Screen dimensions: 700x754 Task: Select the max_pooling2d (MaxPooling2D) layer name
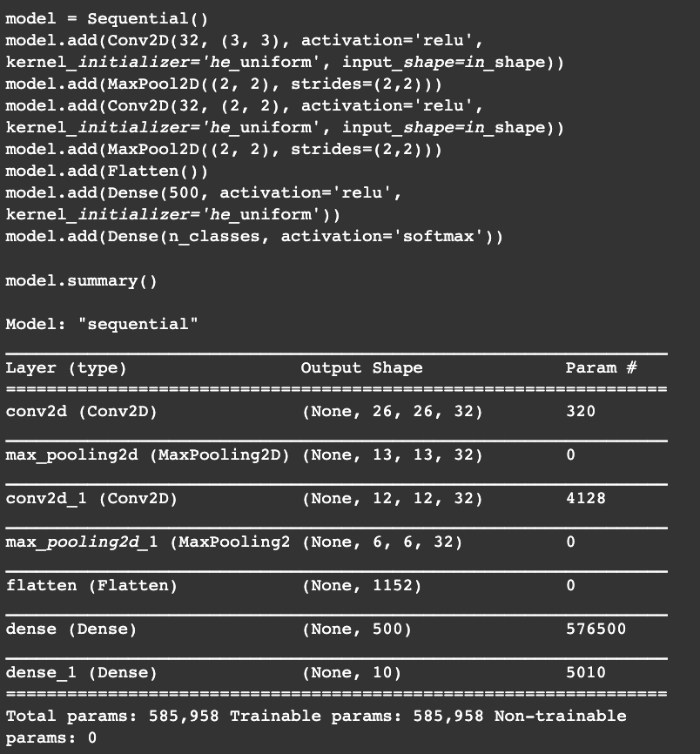click(x=148, y=454)
